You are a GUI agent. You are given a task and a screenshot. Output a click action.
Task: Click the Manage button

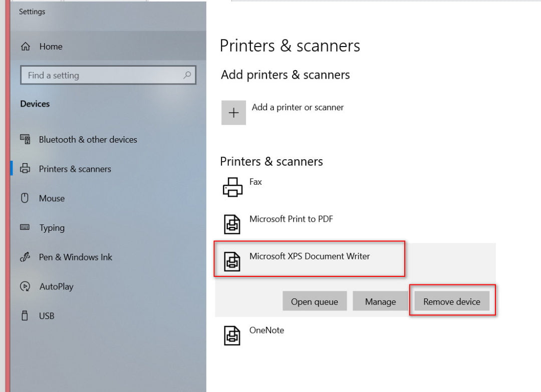380,301
